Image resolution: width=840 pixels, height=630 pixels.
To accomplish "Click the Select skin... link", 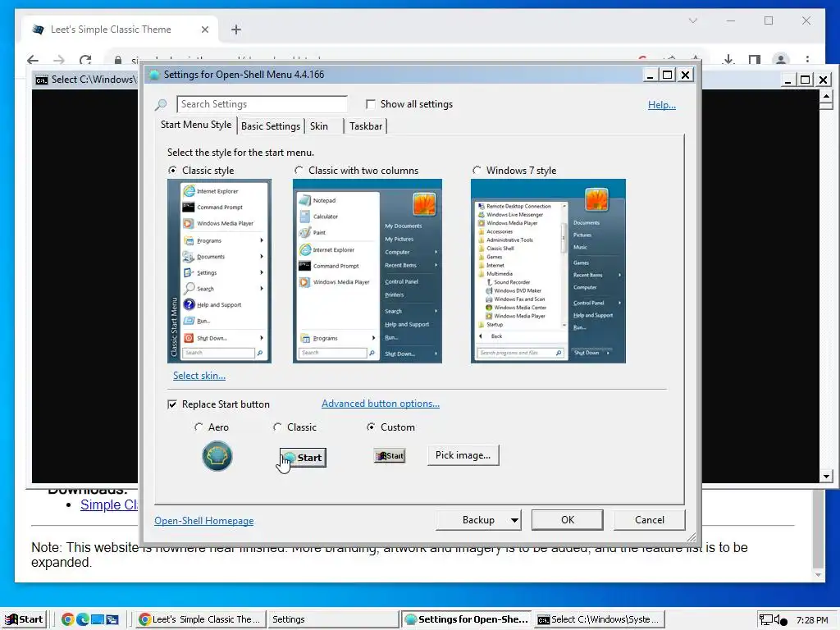I will coord(199,376).
